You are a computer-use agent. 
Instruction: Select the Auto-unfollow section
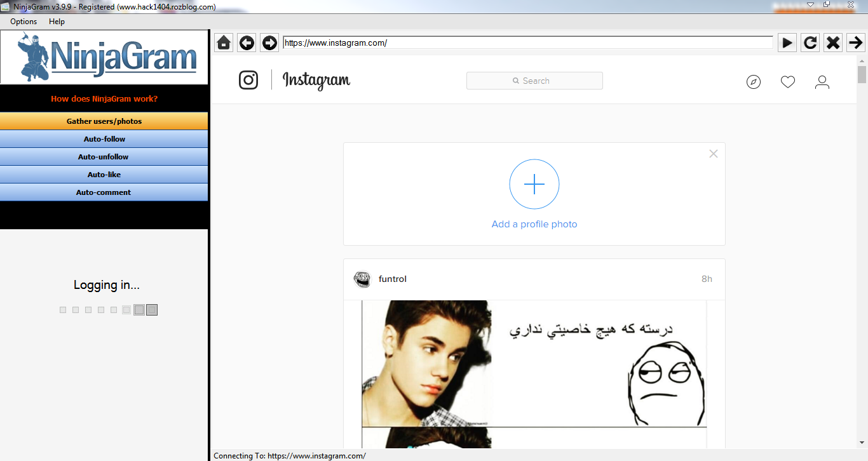104,157
